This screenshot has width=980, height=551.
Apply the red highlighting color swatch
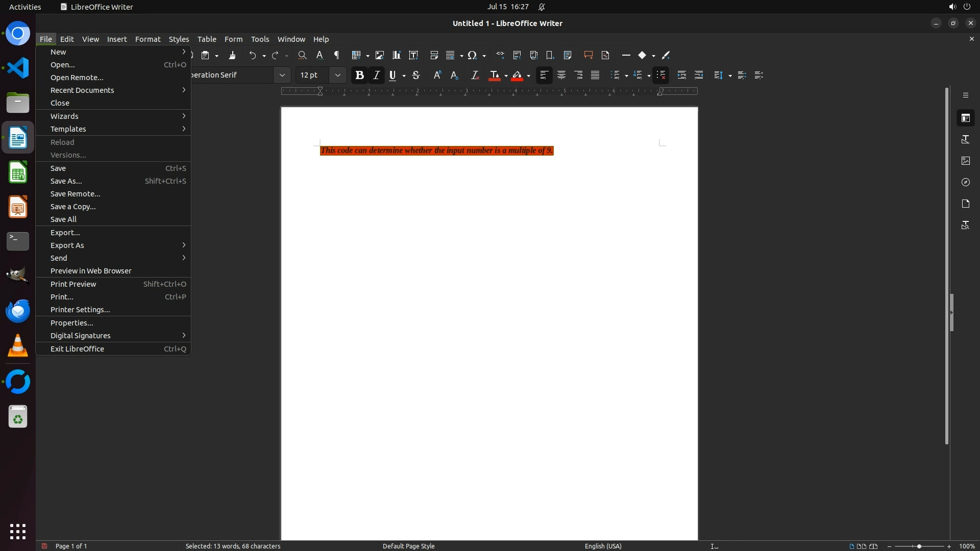pyautogui.click(x=517, y=76)
